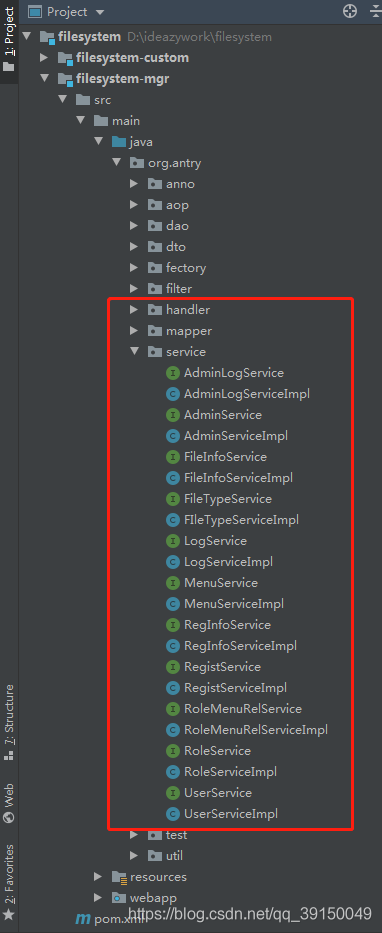This screenshot has height=933, width=382.
Task: Select the FIleTypeServiceImpl file
Action: [241, 520]
